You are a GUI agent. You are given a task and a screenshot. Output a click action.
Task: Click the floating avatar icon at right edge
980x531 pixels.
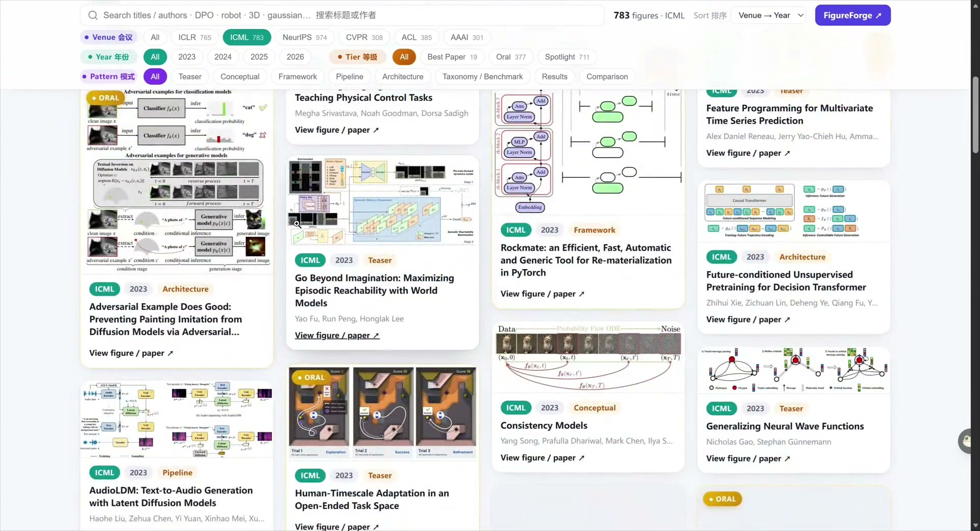(966, 441)
